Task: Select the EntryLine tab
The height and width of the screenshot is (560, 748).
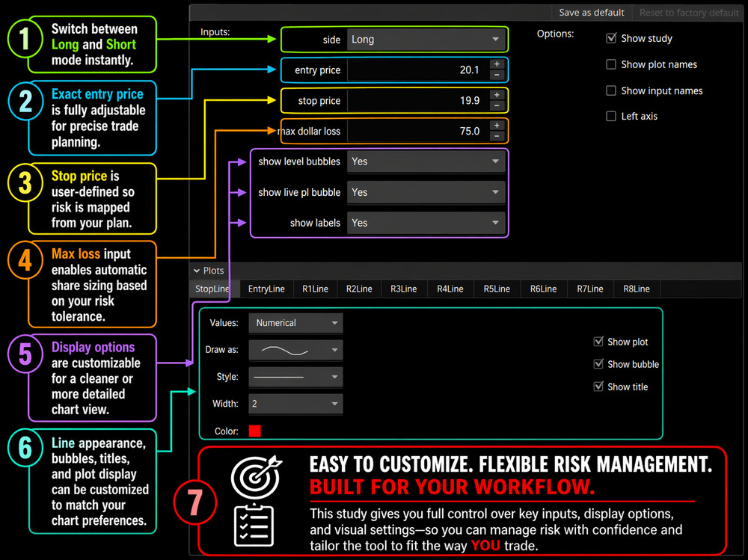Action: coord(266,289)
